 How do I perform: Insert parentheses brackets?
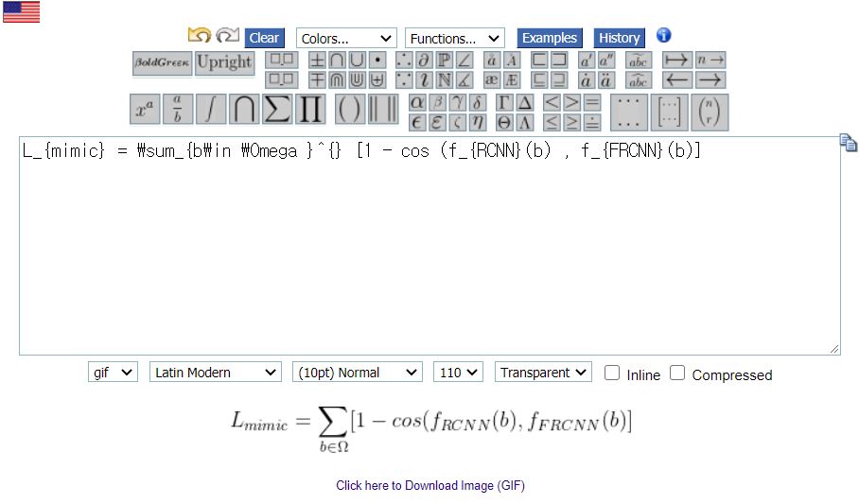click(349, 109)
